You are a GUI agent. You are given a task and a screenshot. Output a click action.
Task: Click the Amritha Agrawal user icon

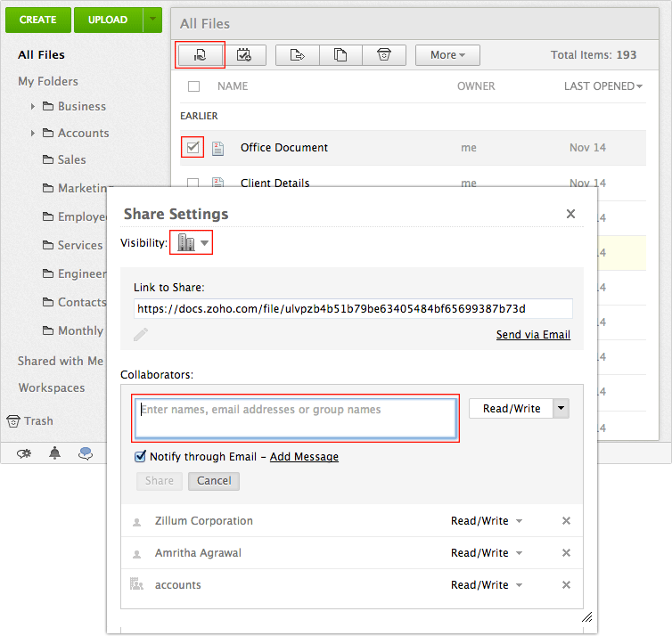(x=136, y=554)
